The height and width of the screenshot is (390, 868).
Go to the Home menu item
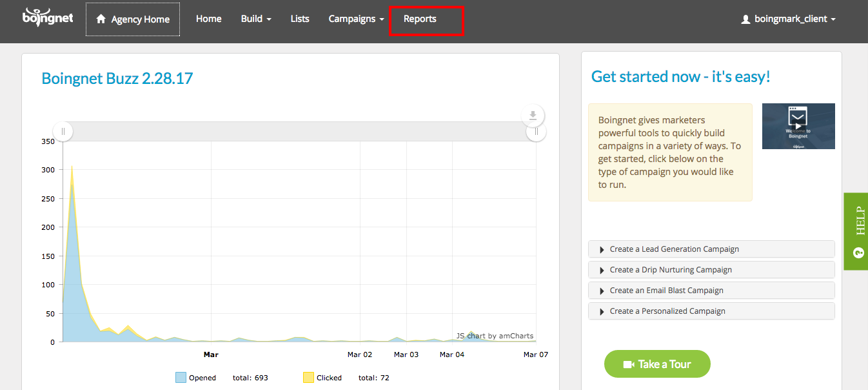click(x=209, y=19)
